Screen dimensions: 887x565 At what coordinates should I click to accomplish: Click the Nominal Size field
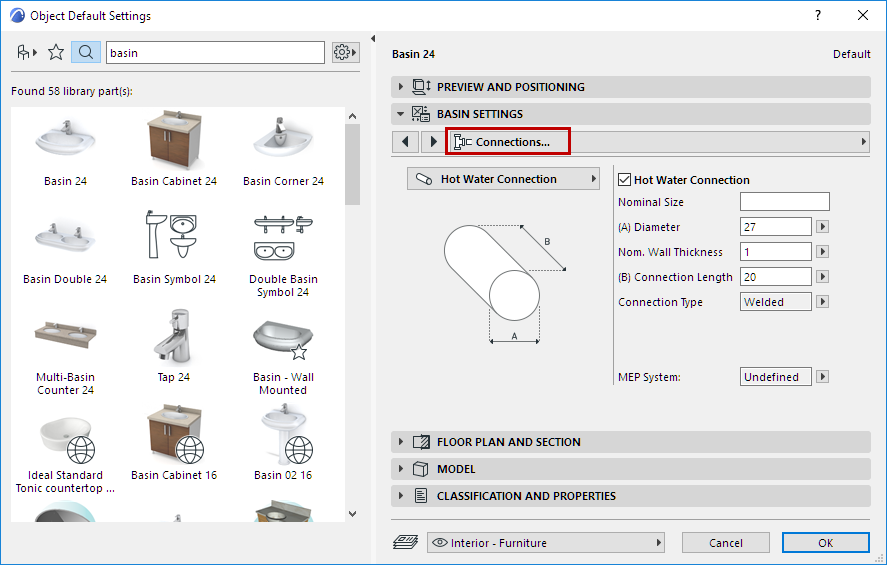(785, 201)
